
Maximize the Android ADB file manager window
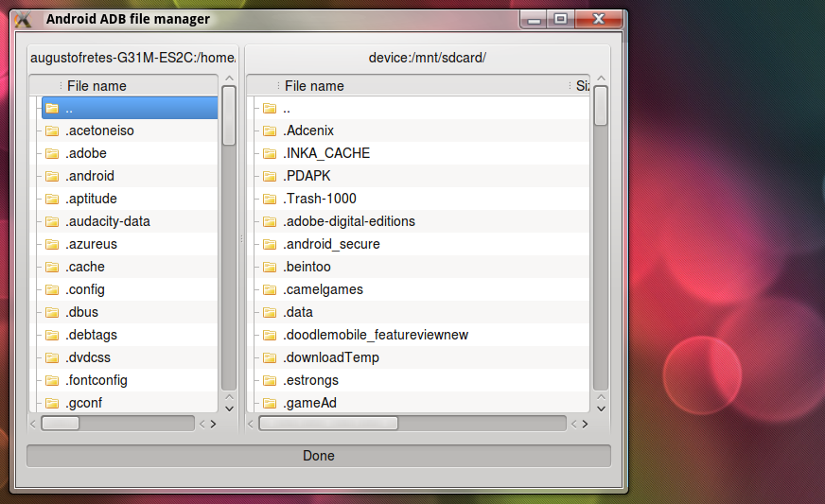(x=561, y=19)
